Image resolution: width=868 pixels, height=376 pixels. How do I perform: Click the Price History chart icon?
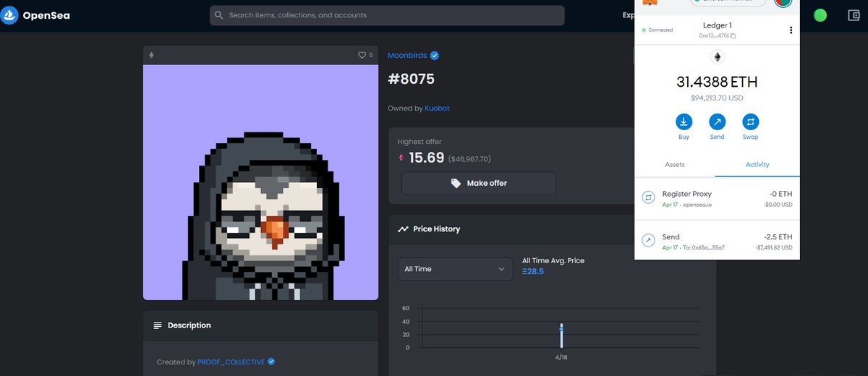[x=403, y=229]
